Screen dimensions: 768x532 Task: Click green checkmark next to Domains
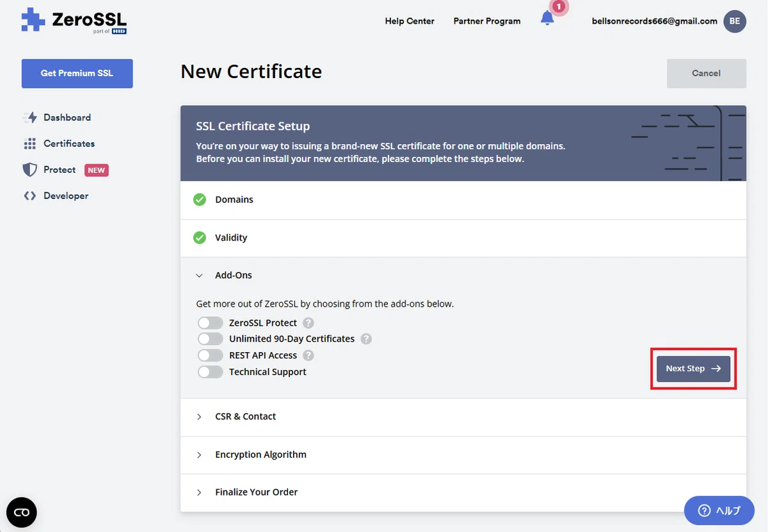point(200,200)
